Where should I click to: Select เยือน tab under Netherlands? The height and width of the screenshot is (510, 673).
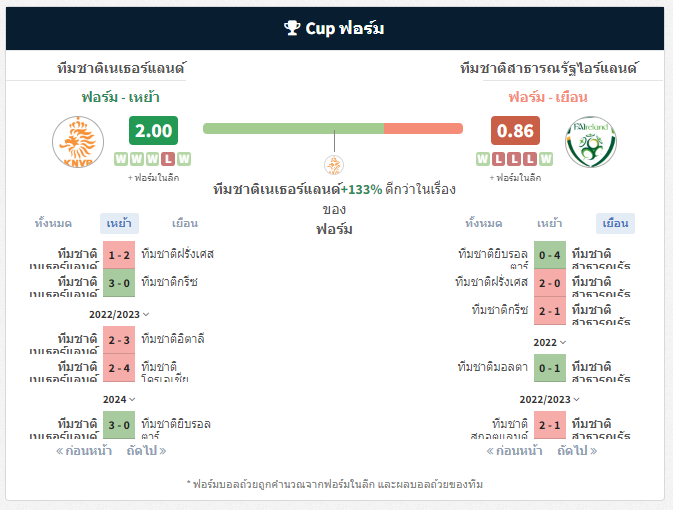tap(185, 223)
